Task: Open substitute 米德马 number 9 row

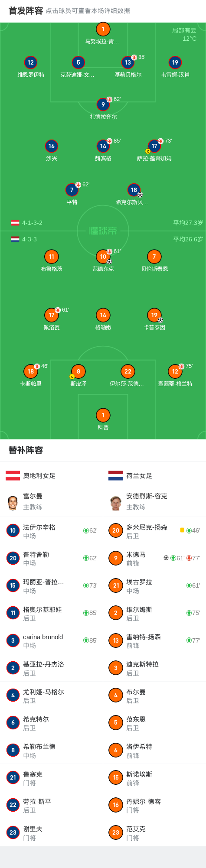Action: [154, 558]
